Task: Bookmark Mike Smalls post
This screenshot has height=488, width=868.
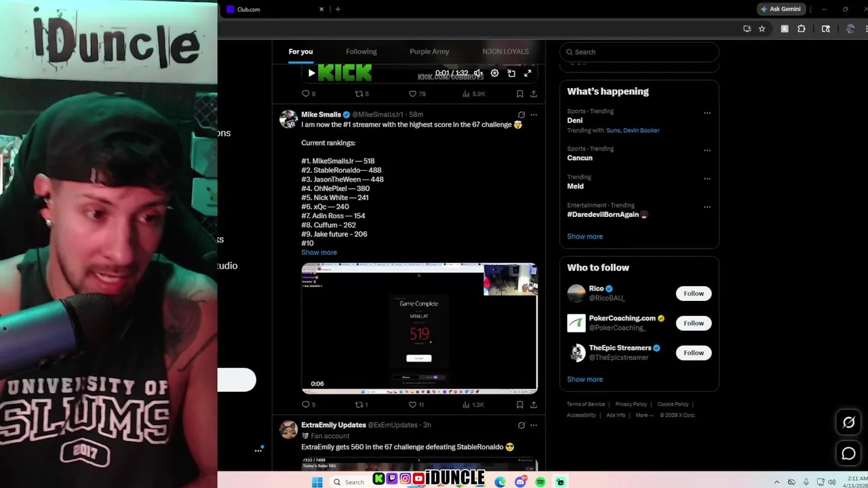Action: tap(519, 405)
